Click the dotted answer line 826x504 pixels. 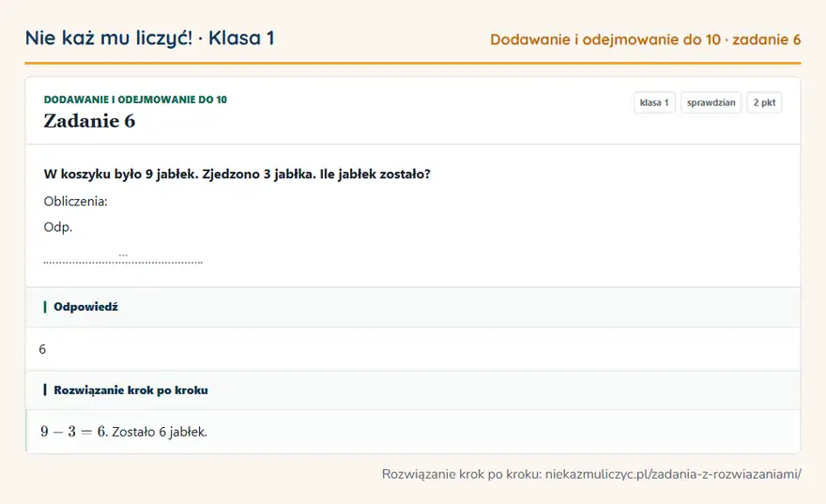(123, 261)
